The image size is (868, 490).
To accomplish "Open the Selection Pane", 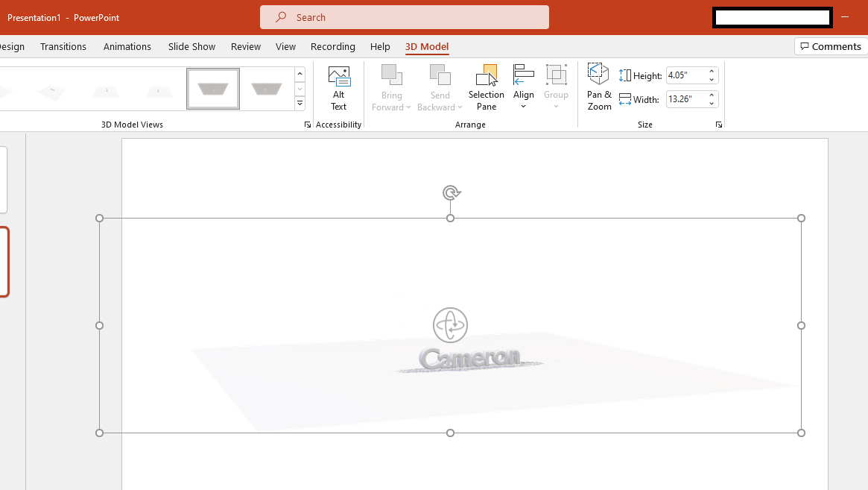I will coord(486,89).
